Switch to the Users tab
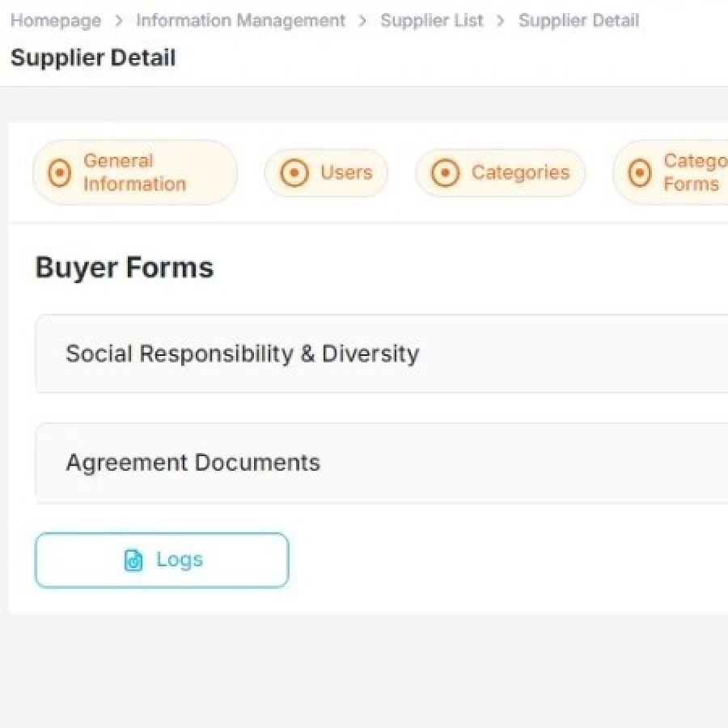The height and width of the screenshot is (728, 728). tap(345, 172)
